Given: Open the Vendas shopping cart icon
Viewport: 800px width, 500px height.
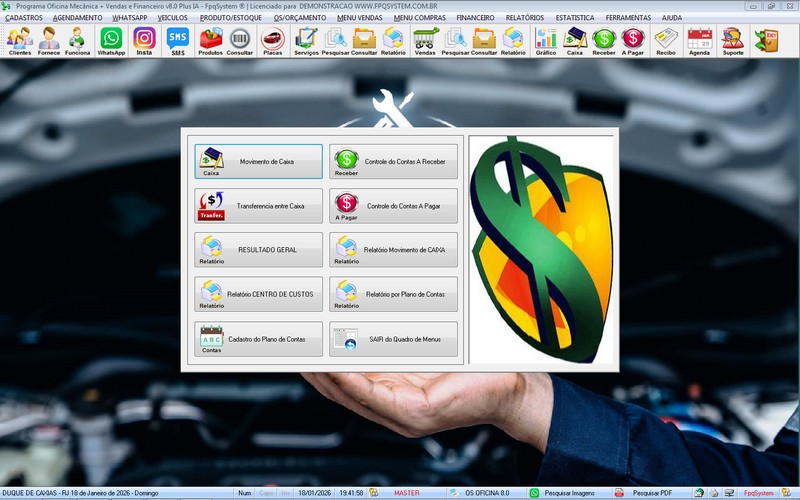Looking at the screenshot, I should coord(425,41).
